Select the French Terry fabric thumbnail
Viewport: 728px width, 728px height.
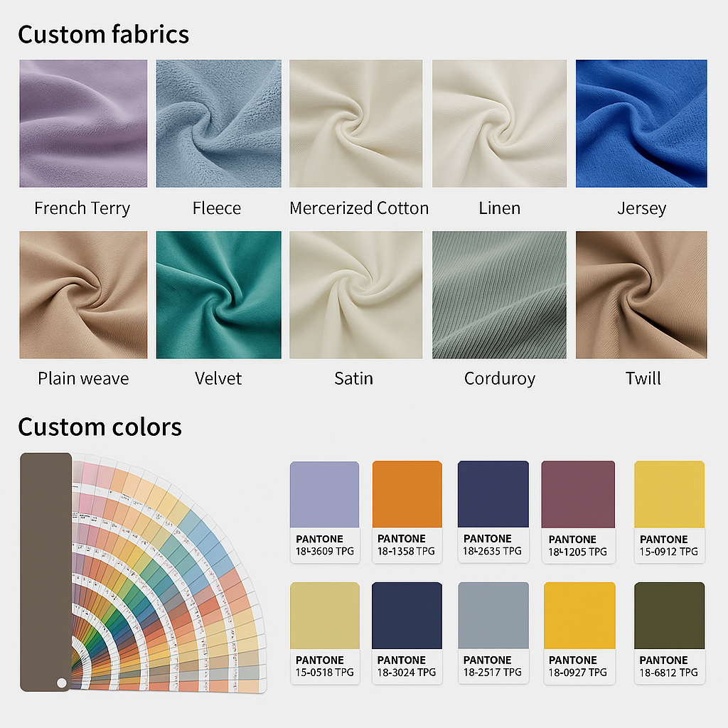(83, 124)
